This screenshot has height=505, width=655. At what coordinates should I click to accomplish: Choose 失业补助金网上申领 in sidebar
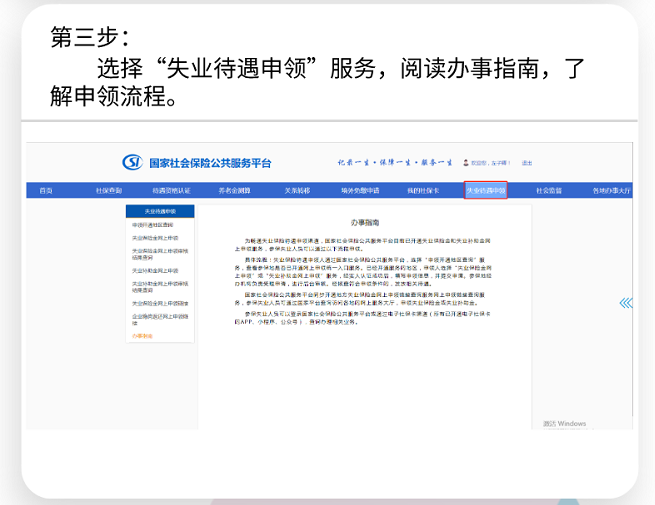click(x=155, y=270)
